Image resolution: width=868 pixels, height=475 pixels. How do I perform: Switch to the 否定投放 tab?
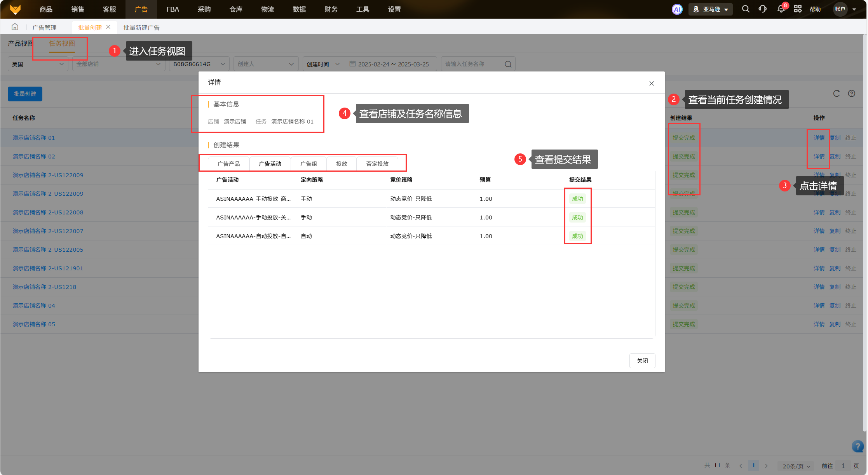click(x=377, y=164)
